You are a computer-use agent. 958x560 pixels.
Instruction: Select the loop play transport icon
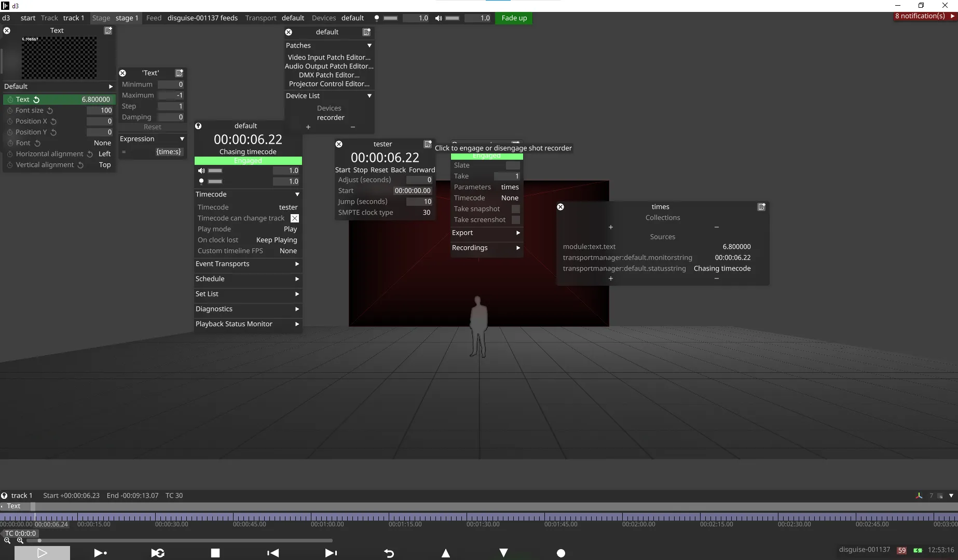tap(158, 553)
